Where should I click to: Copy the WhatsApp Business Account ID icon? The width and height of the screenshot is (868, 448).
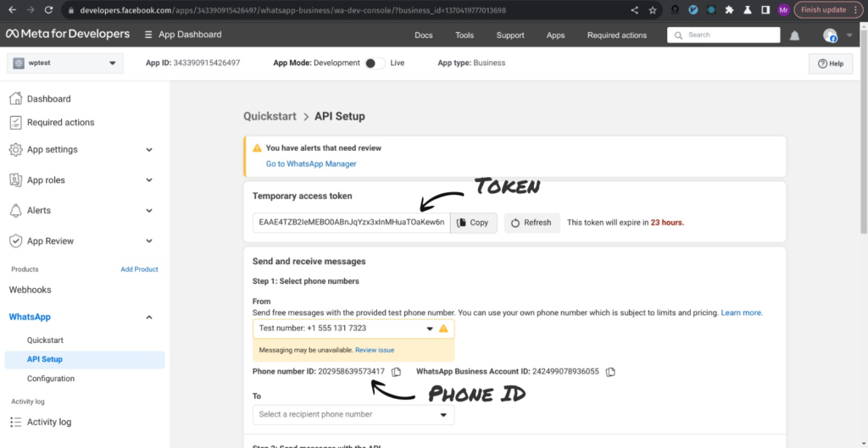pyautogui.click(x=610, y=373)
